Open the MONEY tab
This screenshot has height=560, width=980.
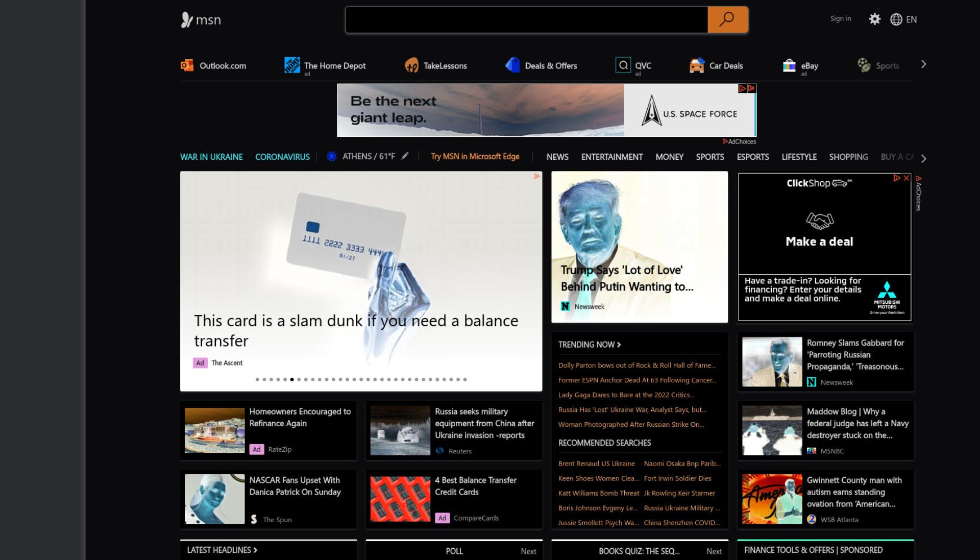coord(669,157)
